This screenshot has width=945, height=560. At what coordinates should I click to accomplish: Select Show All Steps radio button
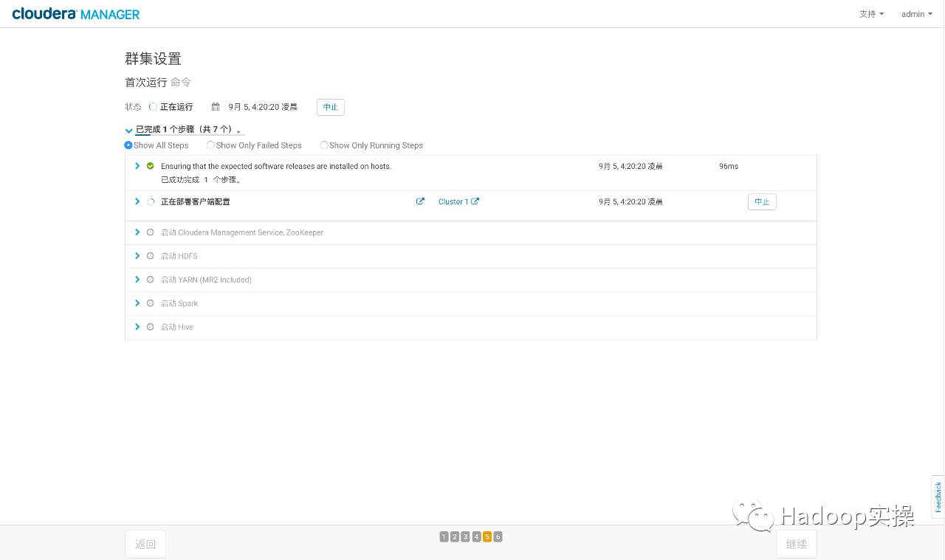tap(128, 145)
